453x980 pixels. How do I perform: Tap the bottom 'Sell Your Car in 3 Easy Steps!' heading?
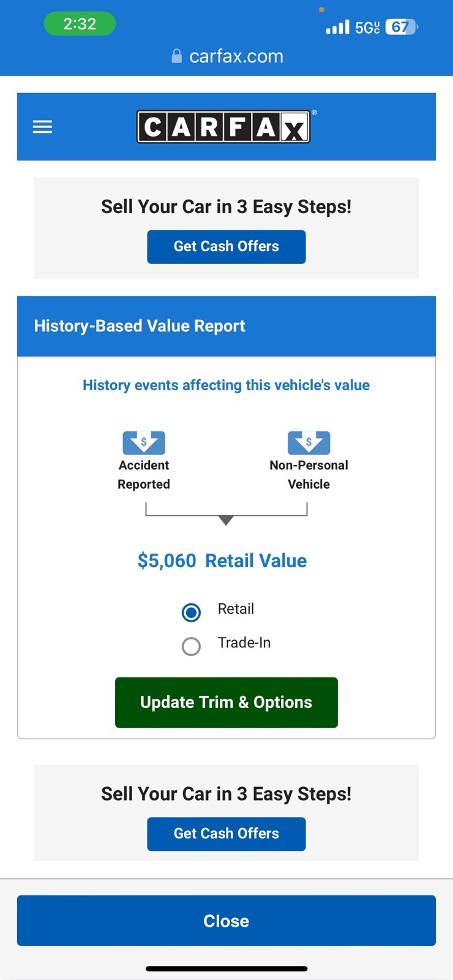tap(226, 794)
